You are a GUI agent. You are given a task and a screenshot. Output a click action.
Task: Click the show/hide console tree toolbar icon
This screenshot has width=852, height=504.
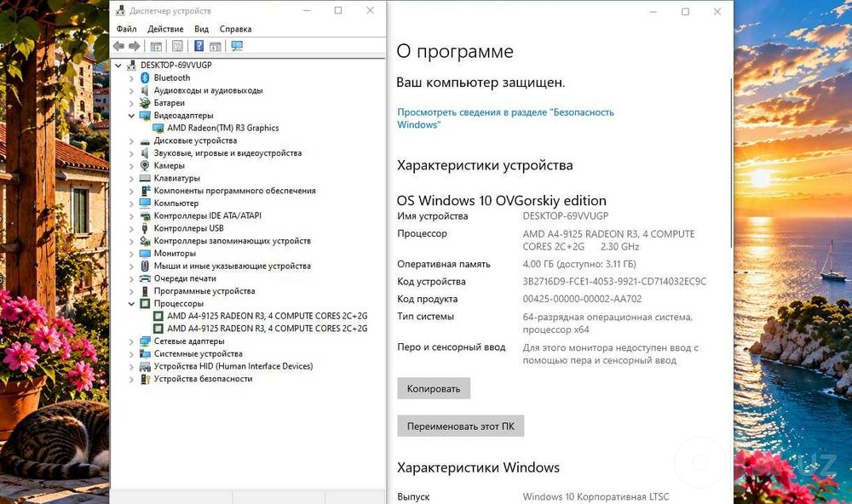click(x=156, y=46)
